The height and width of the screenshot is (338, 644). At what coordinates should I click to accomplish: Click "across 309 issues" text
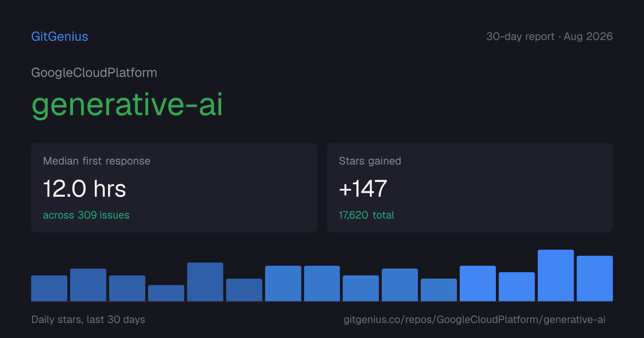pos(86,215)
